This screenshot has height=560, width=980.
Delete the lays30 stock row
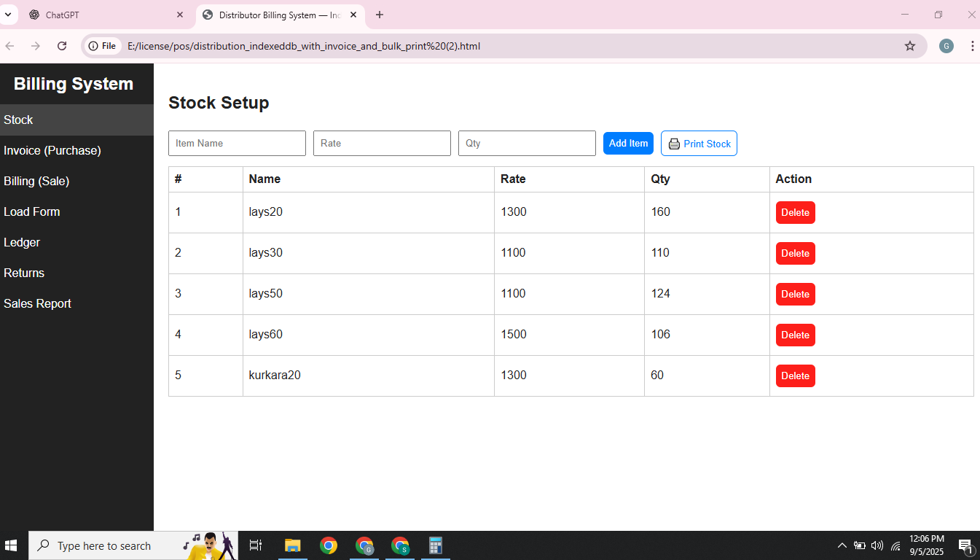(x=795, y=253)
